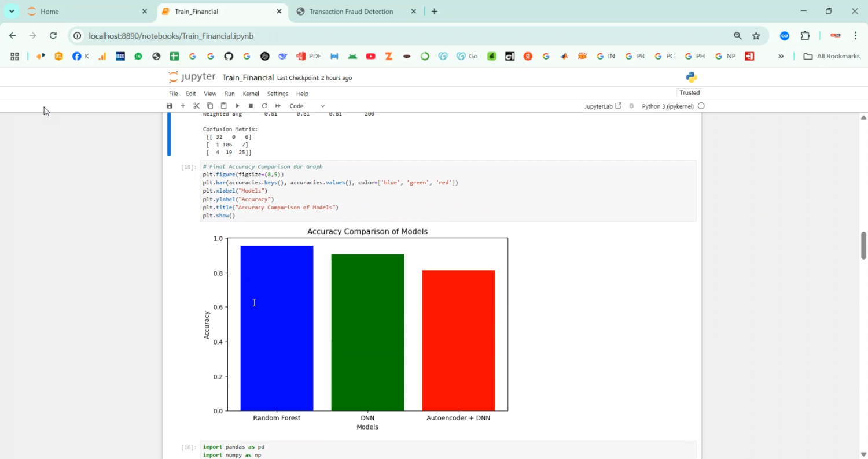Restart the kernel
The image size is (868, 459).
click(x=264, y=106)
